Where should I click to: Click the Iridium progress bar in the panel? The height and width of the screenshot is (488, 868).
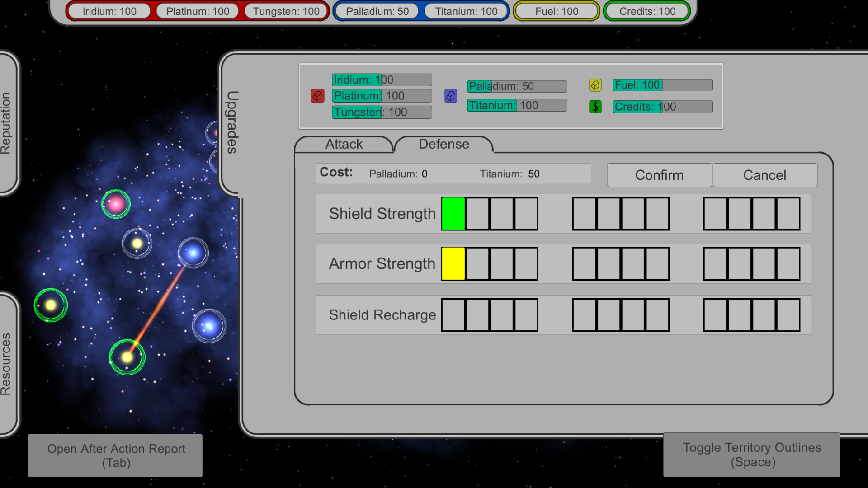coord(382,80)
